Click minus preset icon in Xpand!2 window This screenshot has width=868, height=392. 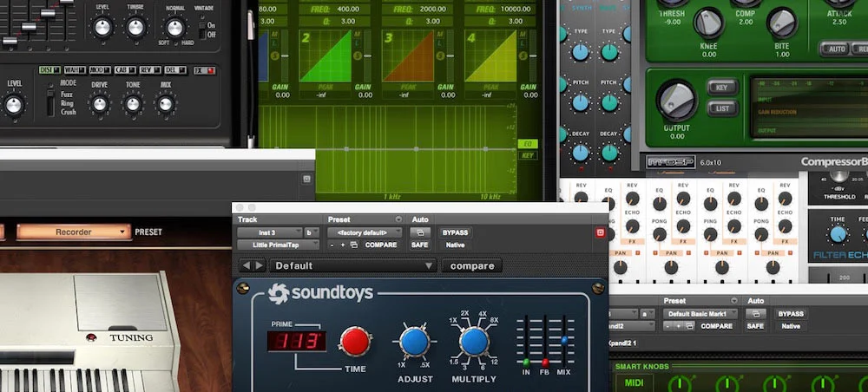[x=668, y=326]
